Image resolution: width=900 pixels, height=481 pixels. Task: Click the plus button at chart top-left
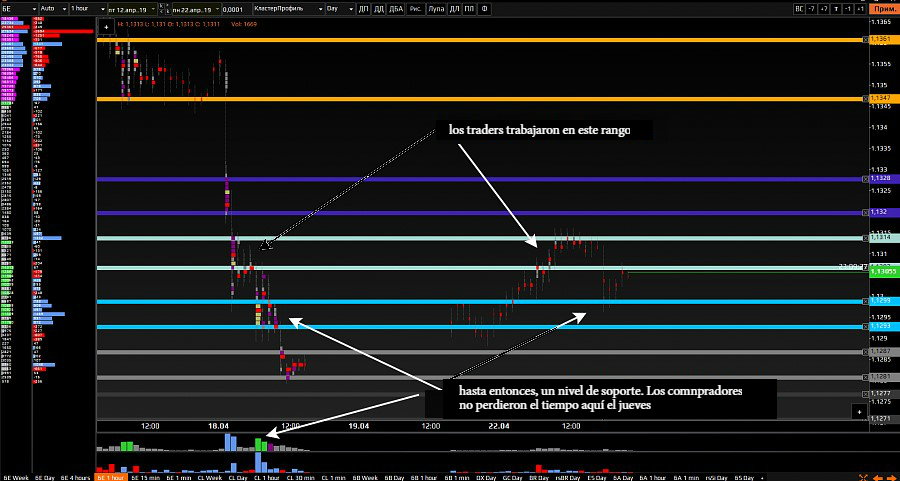[106, 28]
